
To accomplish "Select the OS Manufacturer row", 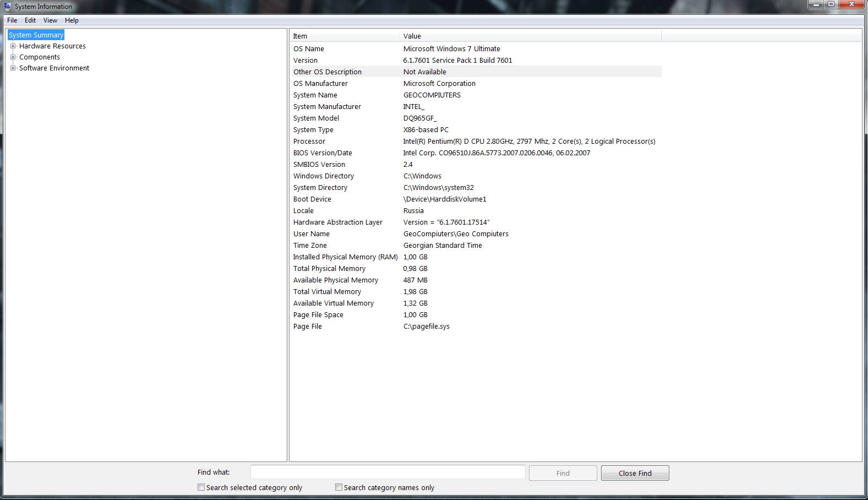I will pyautogui.click(x=476, y=84).
